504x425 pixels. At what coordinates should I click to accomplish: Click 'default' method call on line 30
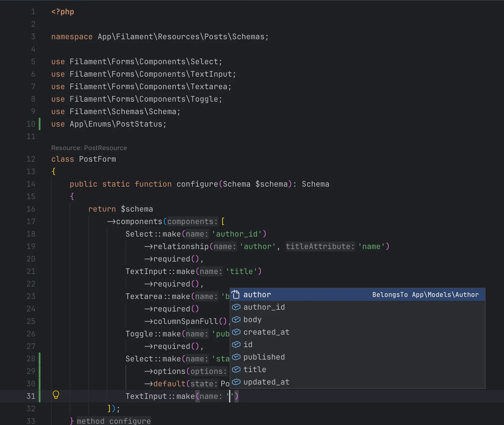coord(169,384)
